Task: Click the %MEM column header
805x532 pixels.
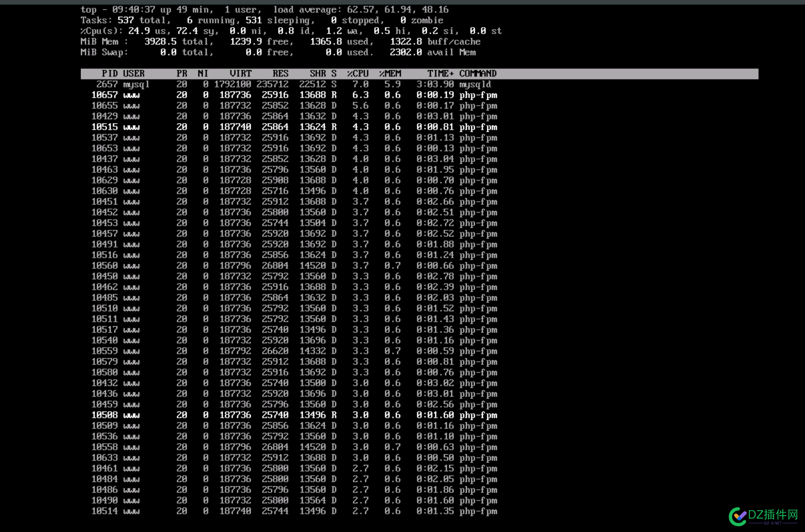Action: pyautogui.click(x=390, y=74)
